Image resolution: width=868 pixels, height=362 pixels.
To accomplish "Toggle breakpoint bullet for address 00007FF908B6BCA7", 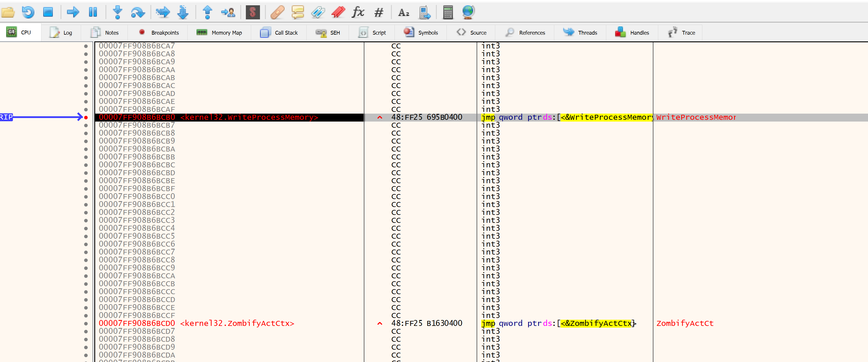I will tap(86, 46).
